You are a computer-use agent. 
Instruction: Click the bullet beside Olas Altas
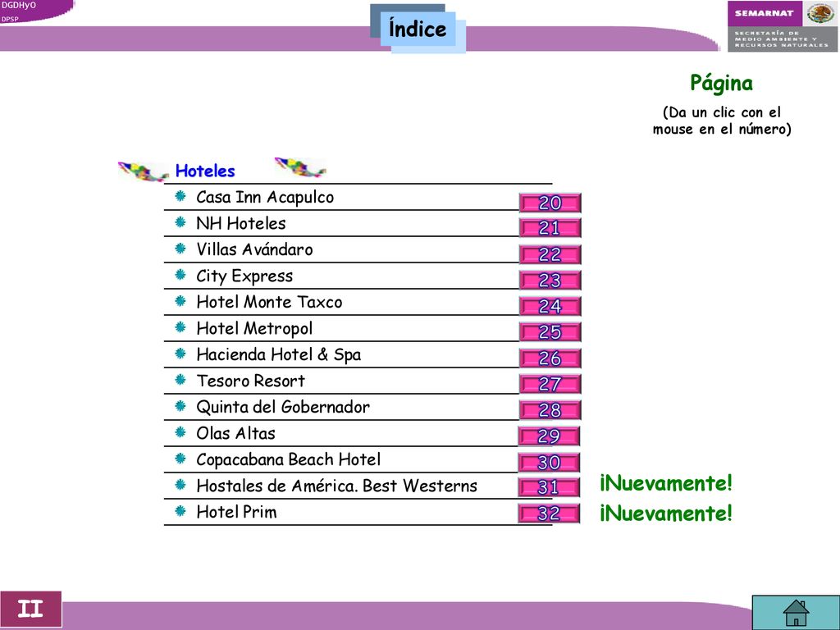(180, 431)
